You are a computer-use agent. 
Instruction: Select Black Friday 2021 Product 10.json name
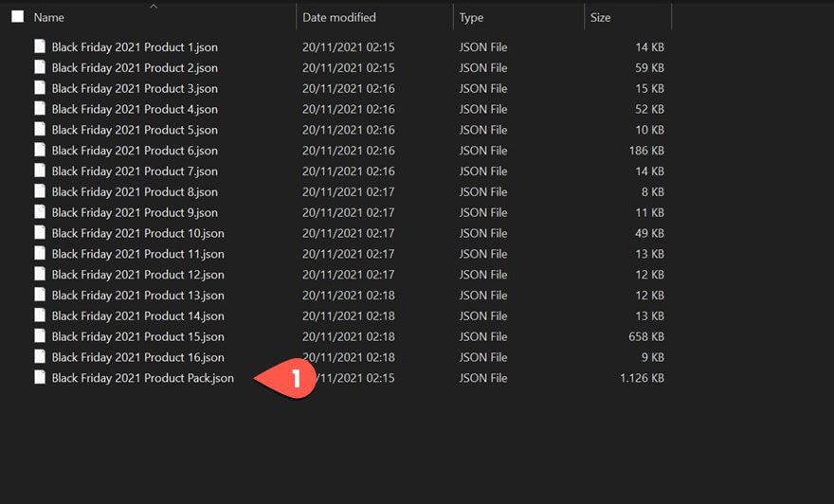coord(137,234)
